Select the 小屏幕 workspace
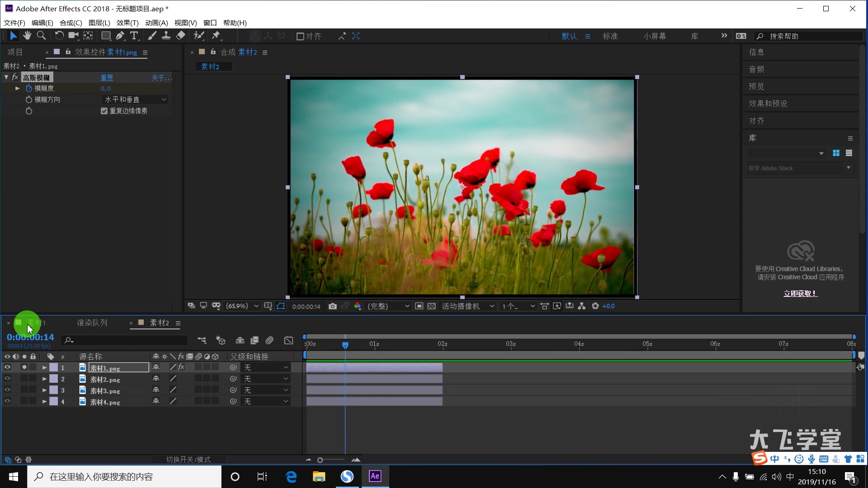Image resolution: width=868 pixels, height=488 pixels. coord(655,36)
